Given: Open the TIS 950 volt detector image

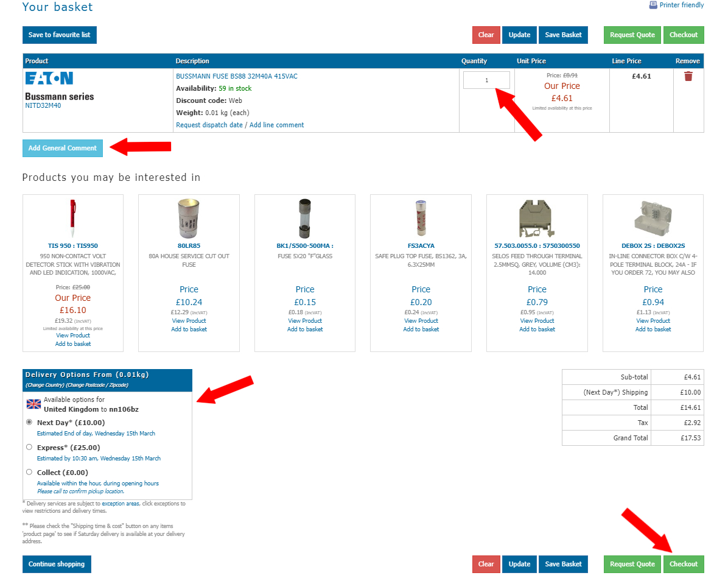Looking at the screenshot, I should coord(72,219).
